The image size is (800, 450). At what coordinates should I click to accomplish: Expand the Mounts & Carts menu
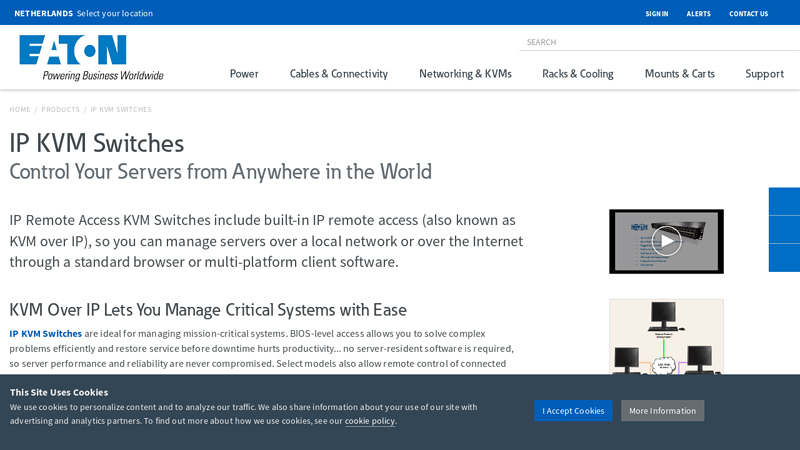click(679, 74)
